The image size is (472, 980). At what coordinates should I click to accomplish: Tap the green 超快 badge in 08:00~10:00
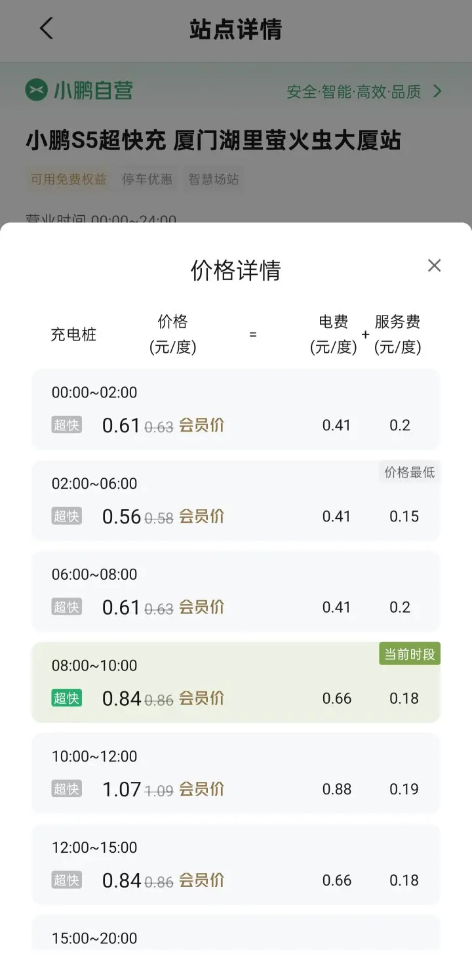pos(67,698)
